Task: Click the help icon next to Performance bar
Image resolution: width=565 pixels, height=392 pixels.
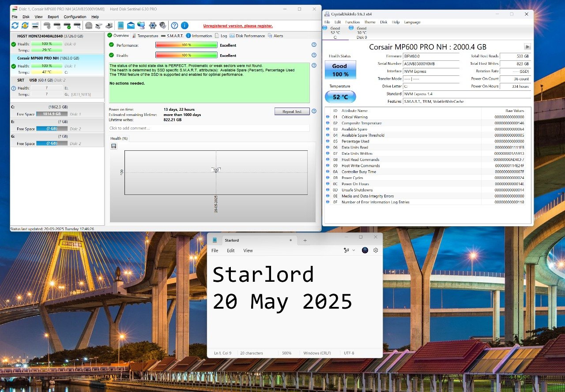Action: [314, 45]
